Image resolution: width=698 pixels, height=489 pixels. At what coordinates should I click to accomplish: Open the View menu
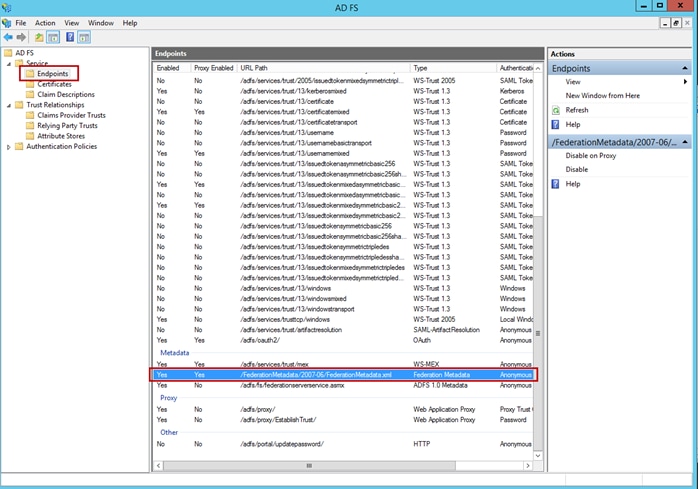pos(71,23)
